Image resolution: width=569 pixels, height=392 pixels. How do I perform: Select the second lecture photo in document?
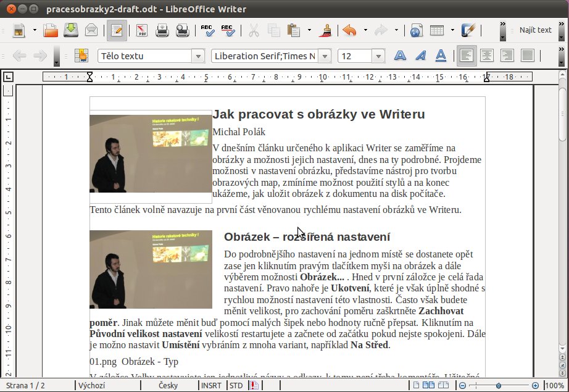151,269
